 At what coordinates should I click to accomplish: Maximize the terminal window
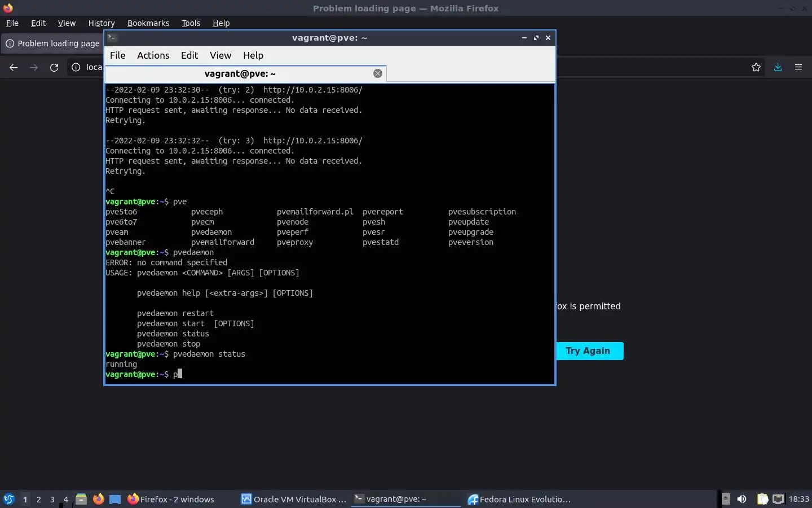(536, 38)
